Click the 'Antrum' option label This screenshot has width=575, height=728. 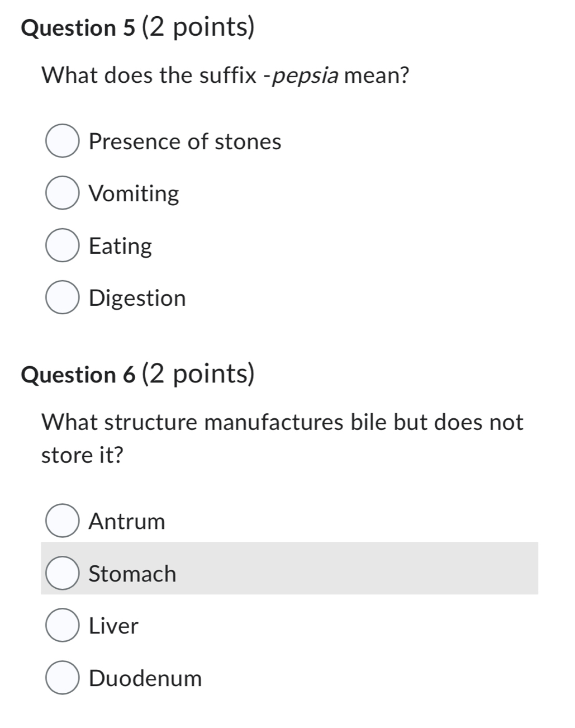pos(126,521)
